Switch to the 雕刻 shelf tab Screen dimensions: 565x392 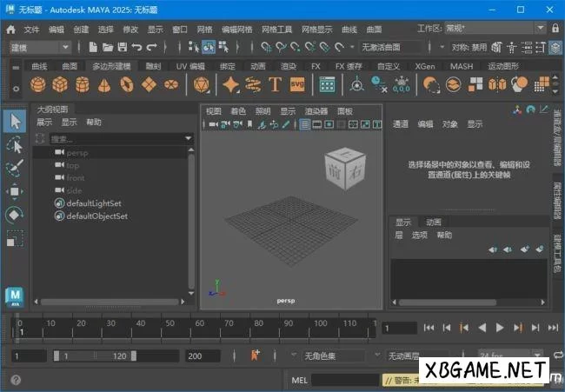click(x=153, y=66)
